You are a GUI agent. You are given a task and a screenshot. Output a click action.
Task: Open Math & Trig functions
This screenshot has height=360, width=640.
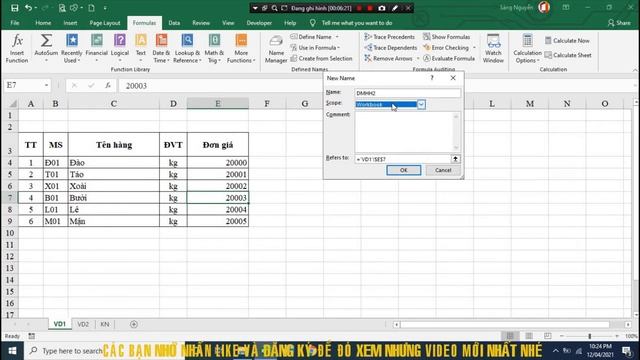click(214, 49)
